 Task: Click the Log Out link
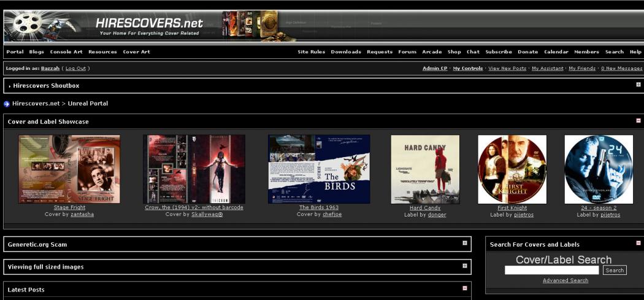[76, 68]
